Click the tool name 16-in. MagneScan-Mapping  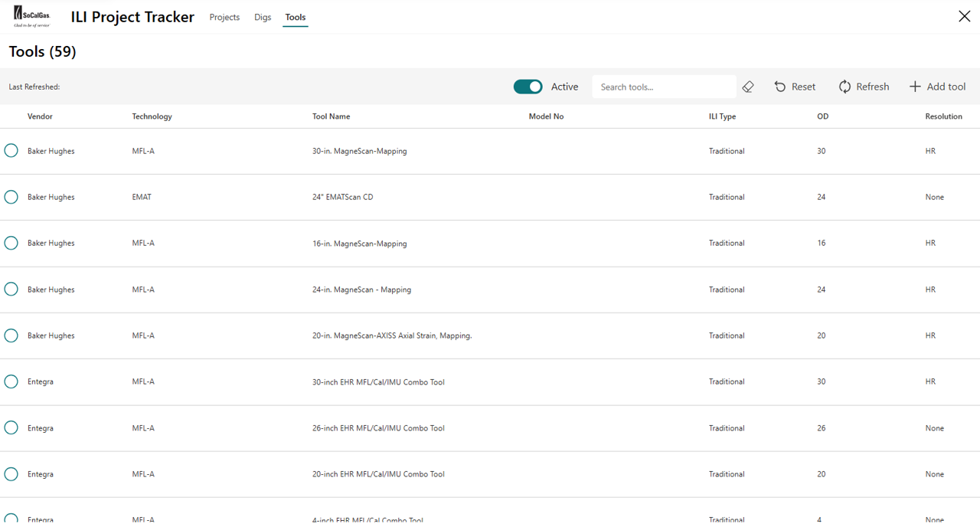point(359,243)
